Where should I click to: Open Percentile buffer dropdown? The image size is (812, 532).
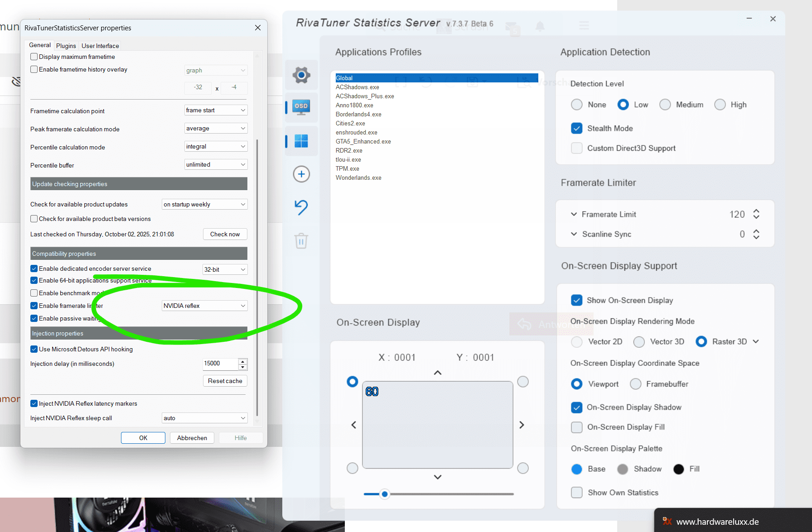pos(216,164)
